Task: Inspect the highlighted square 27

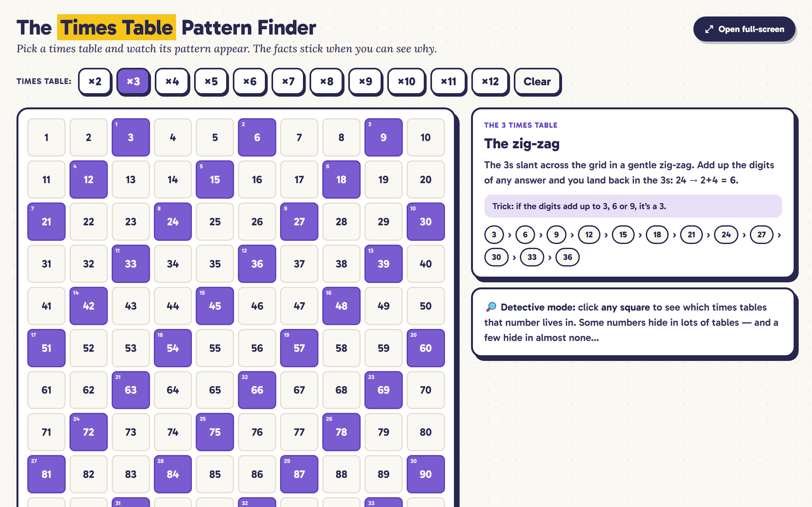Action: 299,221
